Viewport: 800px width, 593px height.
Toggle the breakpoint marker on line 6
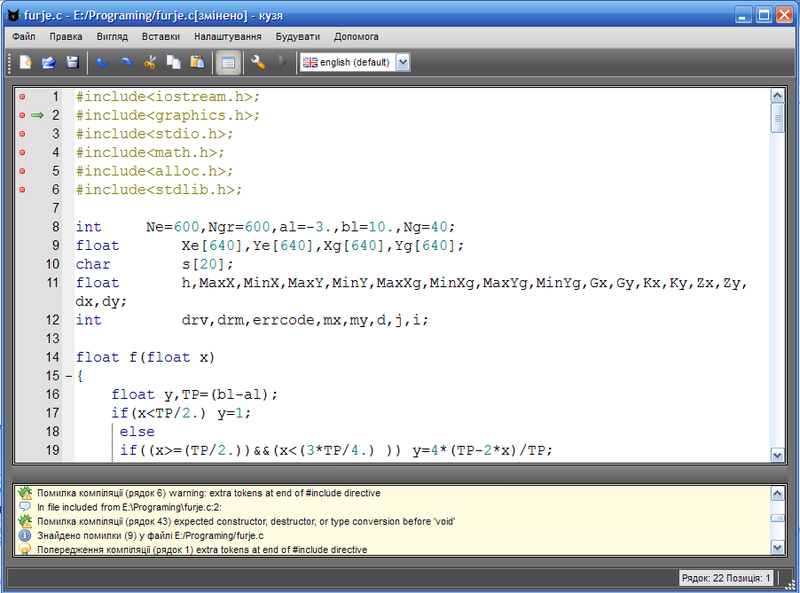click(x=22, y=190)
